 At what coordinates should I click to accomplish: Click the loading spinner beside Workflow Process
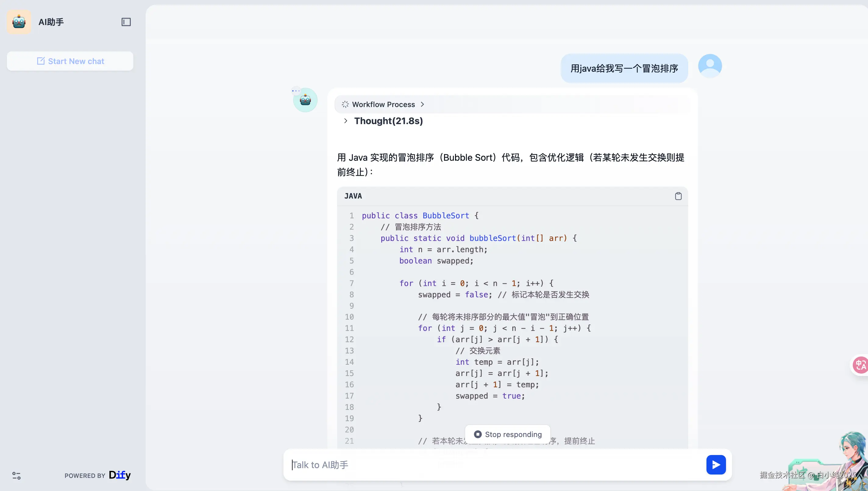(345, 105)
